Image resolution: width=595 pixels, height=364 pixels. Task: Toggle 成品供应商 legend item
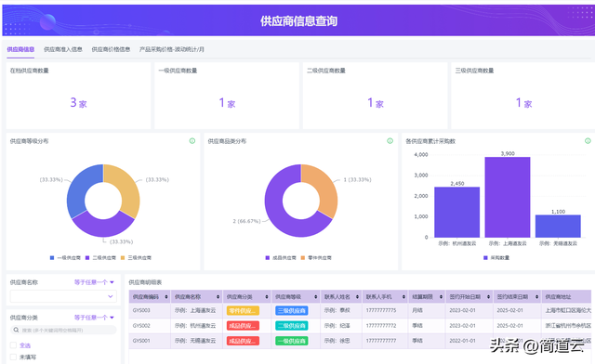coord(281,258)
